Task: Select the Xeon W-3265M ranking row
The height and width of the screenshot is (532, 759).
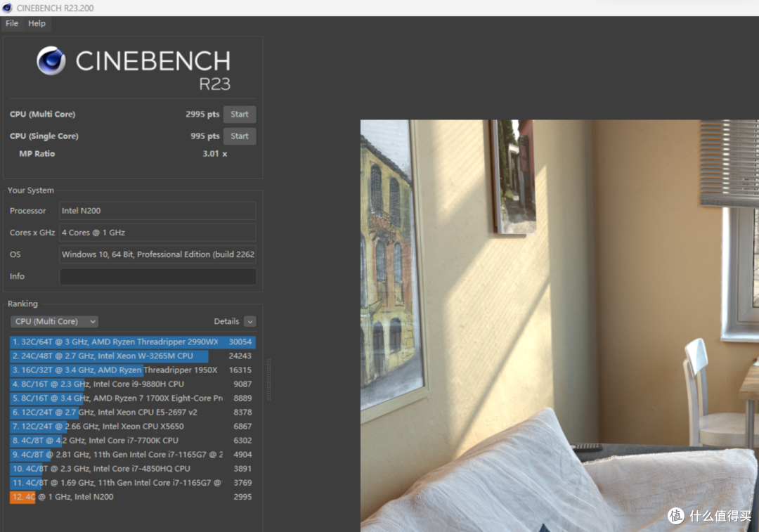Action: (x=133, y=356)
